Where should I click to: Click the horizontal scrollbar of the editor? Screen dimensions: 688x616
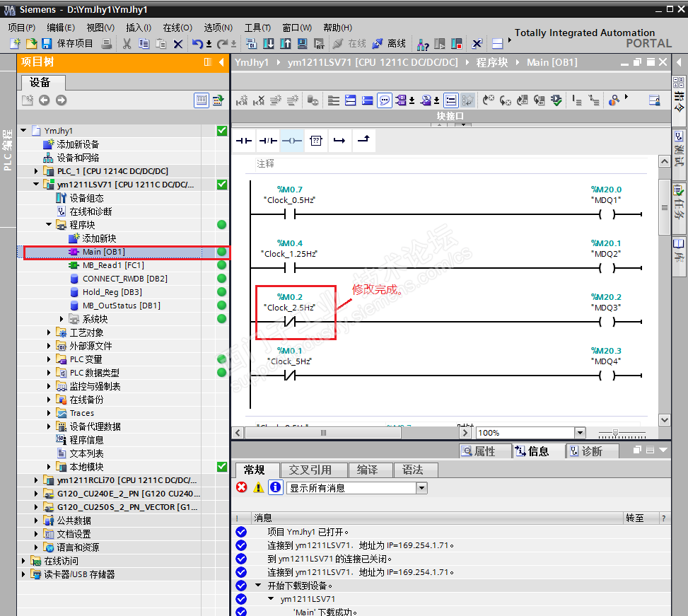click(x=323, y=433)
